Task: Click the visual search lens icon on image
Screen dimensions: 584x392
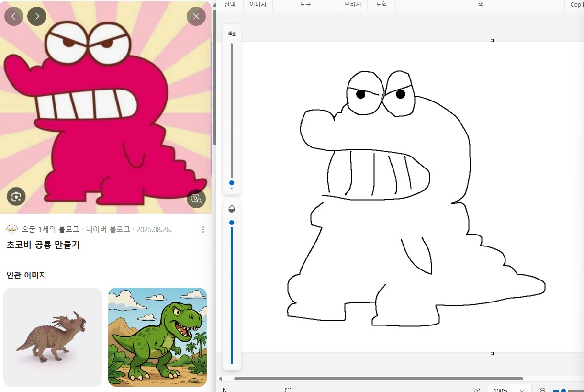Action: (x=16, y=196)
